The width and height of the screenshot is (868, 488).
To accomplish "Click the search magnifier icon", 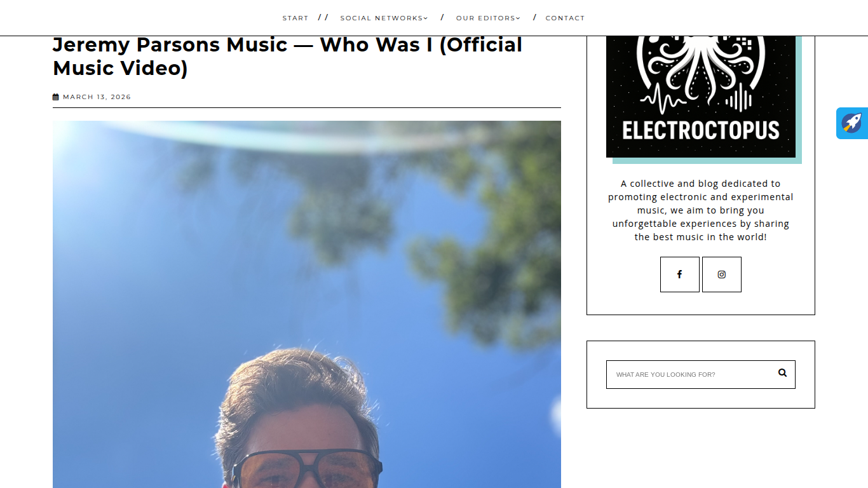I will pos(782,373).
